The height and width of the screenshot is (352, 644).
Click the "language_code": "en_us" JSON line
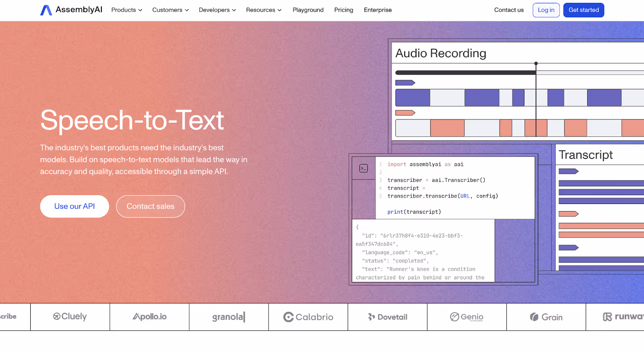[x=400, y=253]
